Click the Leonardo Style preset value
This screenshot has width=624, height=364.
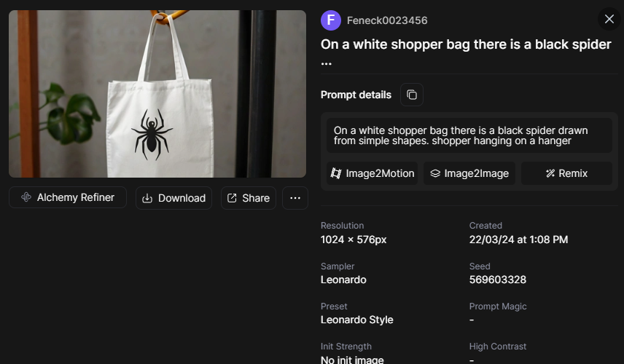coord(356,320)
